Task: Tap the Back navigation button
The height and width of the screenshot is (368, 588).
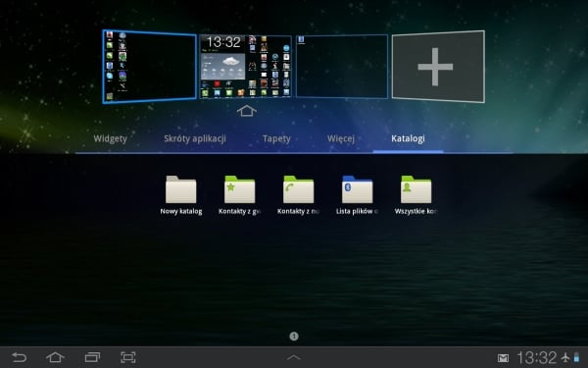Action: click(19, 357)
